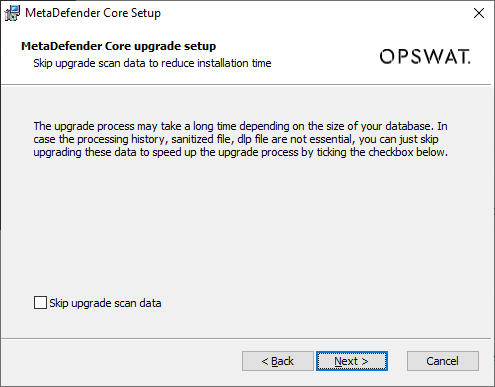Click the "MetaDefender Core Setup" window title text
Image resolution: width=495 pixels, height=387 pixels.
[x=93, y=13]
